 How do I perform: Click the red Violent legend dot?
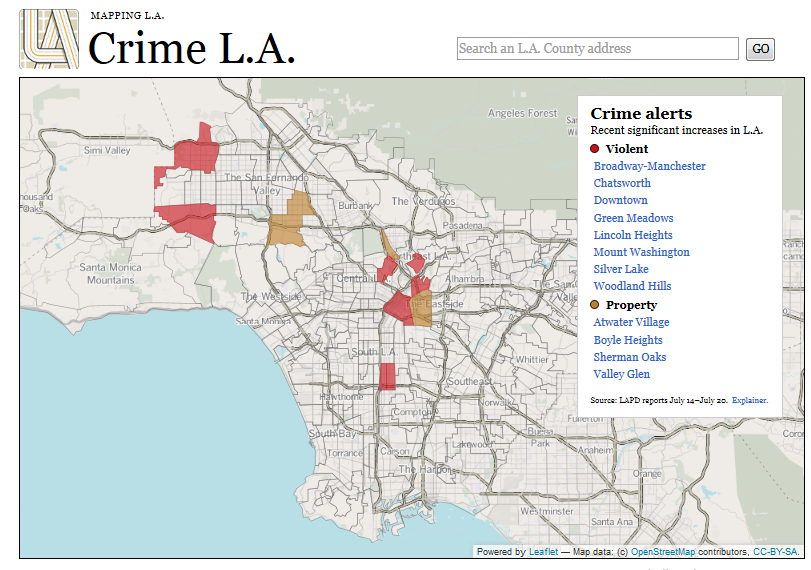[594, 149]
